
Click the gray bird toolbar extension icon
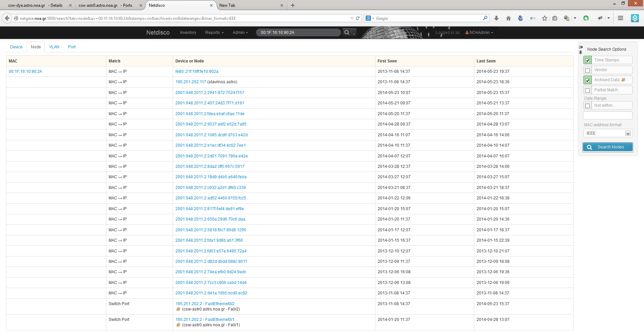(x=600, y=18)
